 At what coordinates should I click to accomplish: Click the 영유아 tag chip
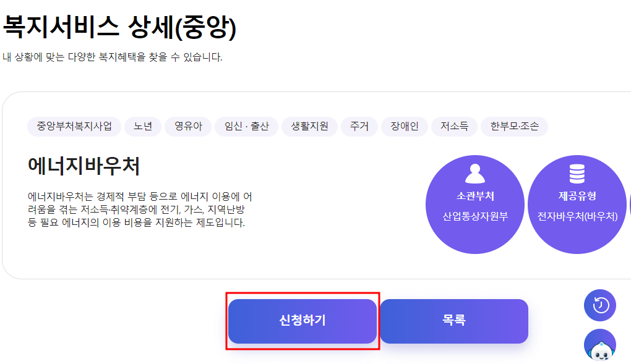point(188,126)
